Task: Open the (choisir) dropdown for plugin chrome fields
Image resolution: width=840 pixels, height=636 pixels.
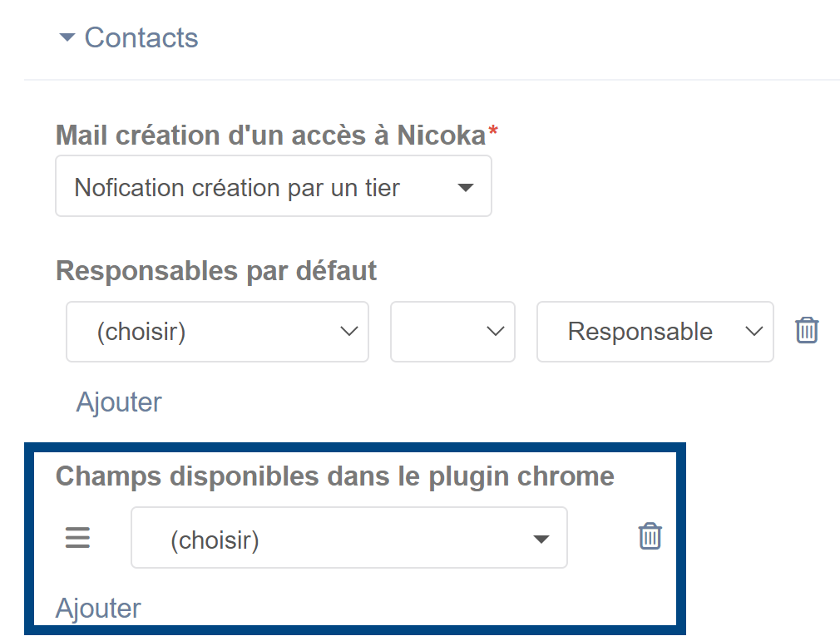Action: point(348,538)
